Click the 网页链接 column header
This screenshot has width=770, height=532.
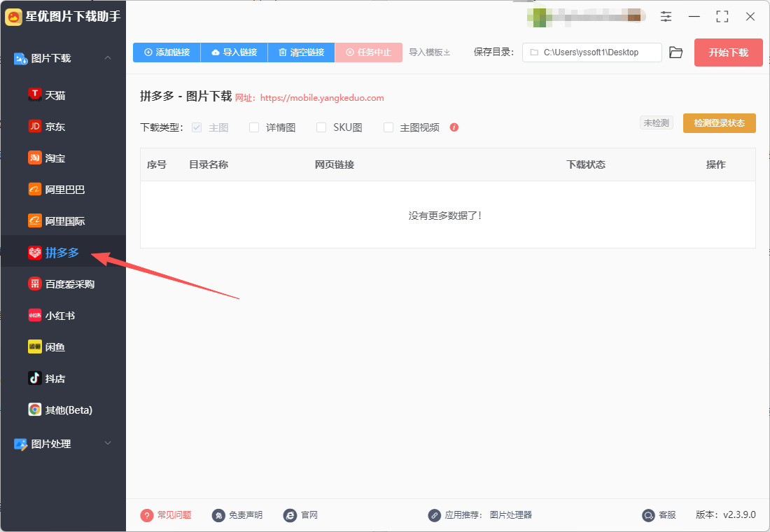pos(335,164)
